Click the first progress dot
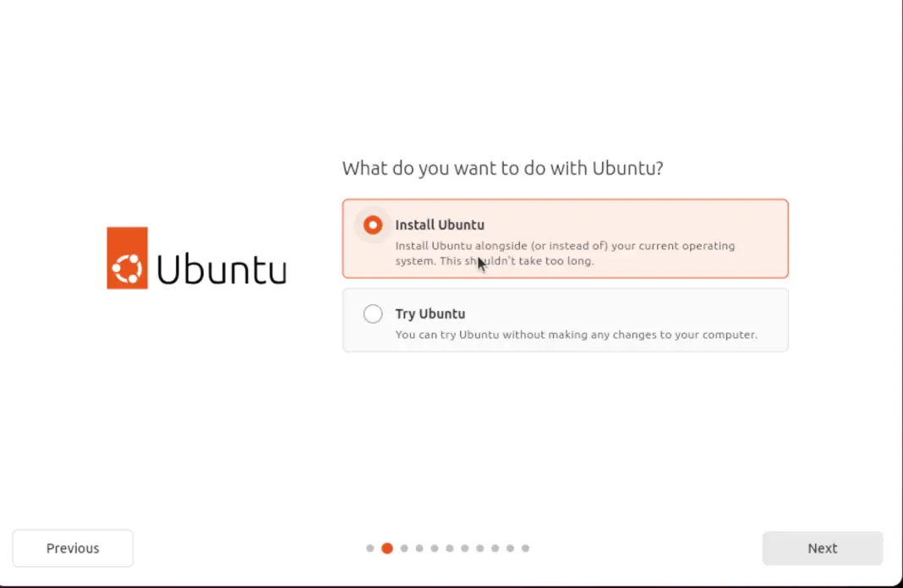This screenshot has width=903, height=588. point(370,548)
